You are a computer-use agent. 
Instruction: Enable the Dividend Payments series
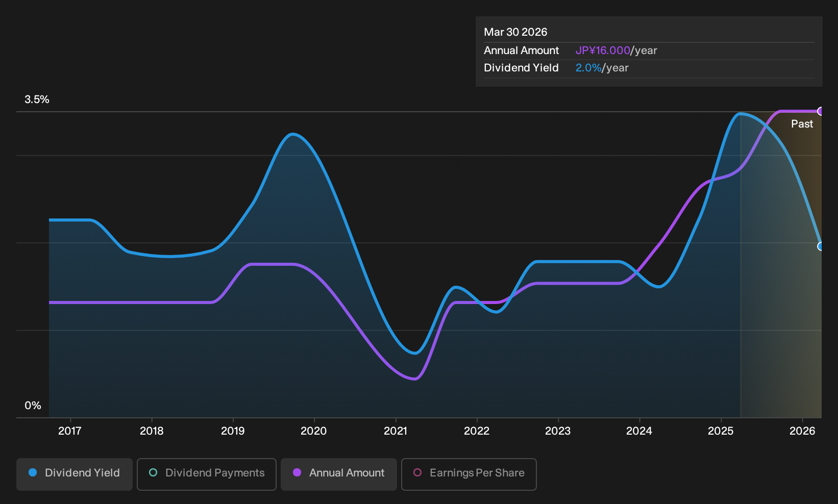point(207,474)
